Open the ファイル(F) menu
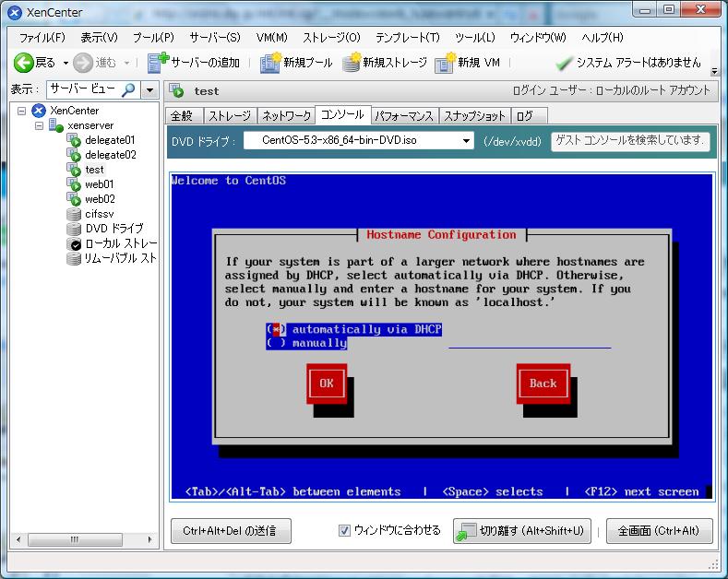The image size is (728, 579). point(42,38)
